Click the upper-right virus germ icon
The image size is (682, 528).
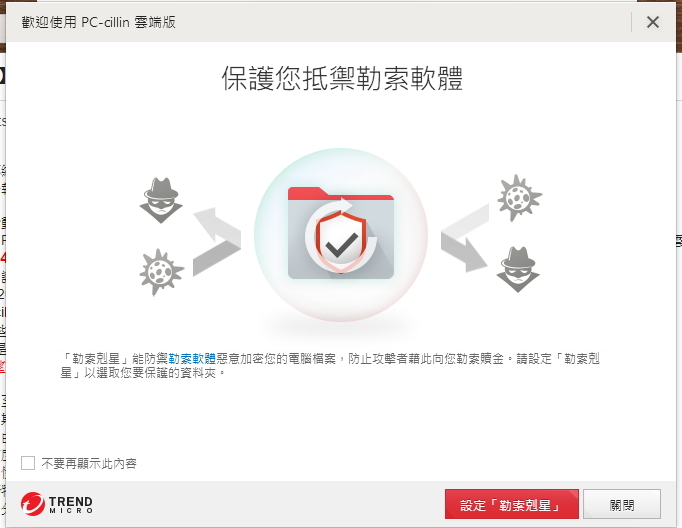(519, 198)
